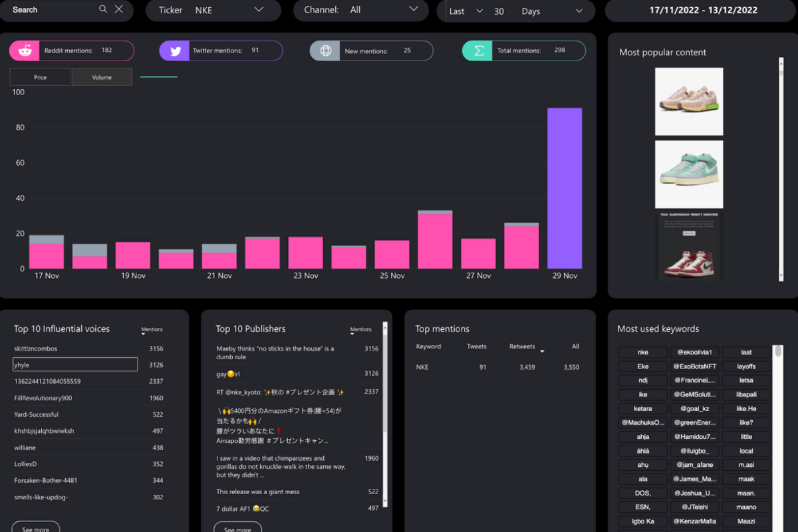The image size is (798, 532).
Task: Clear the search with the X icon
Action: [119, 9]
